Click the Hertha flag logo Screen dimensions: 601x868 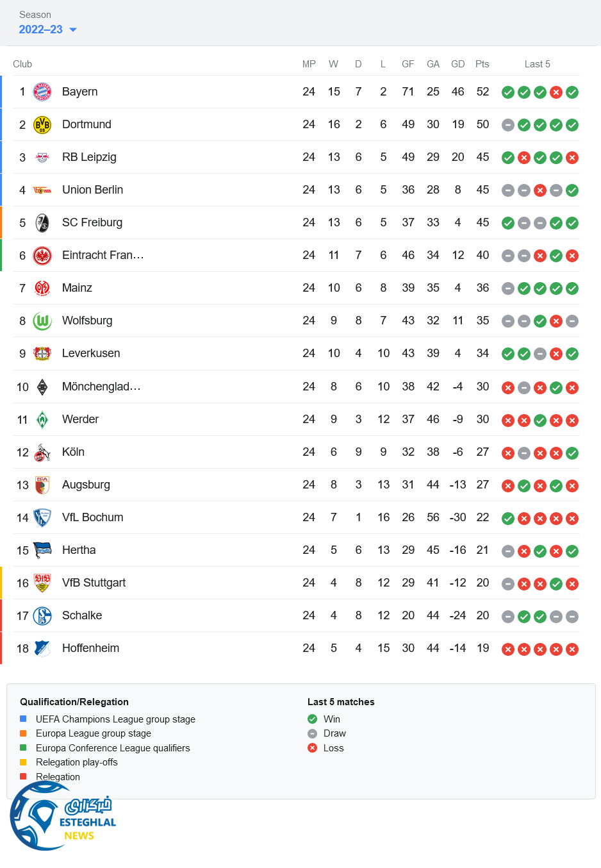click(x=42, y=550)
